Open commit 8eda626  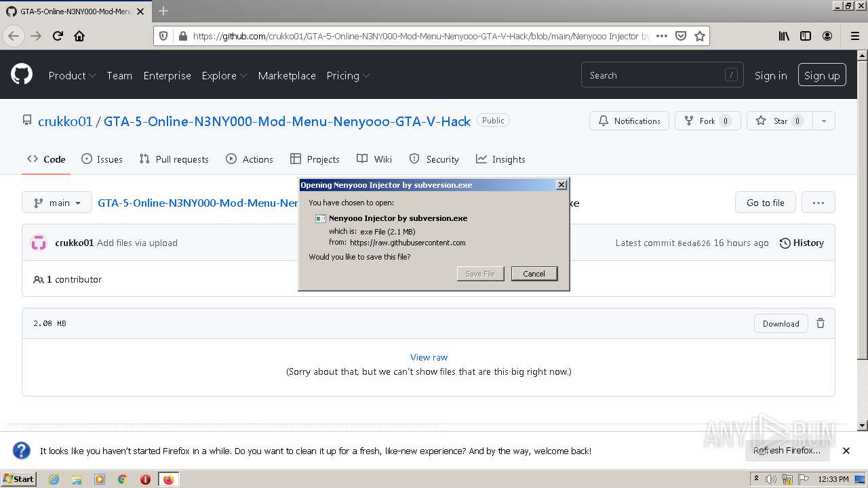[x=694, y=243]
